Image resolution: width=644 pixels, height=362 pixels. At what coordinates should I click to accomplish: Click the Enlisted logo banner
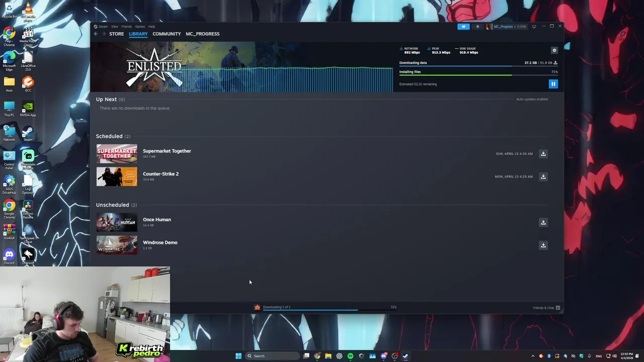[x=154, y=67]
